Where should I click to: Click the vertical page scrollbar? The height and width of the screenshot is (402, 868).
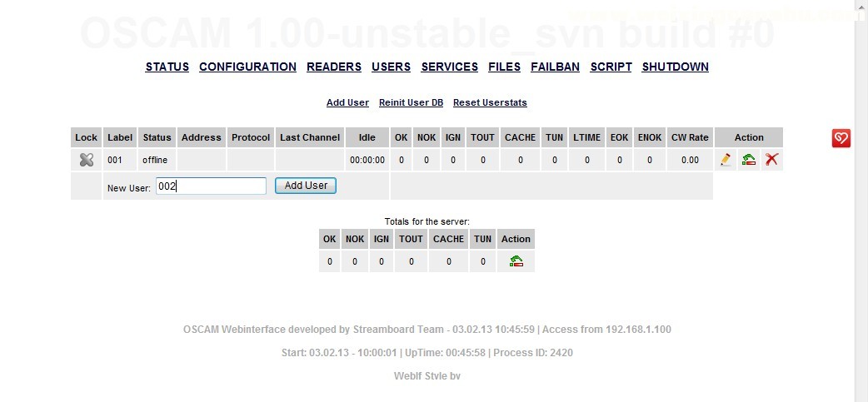[861, 201]
